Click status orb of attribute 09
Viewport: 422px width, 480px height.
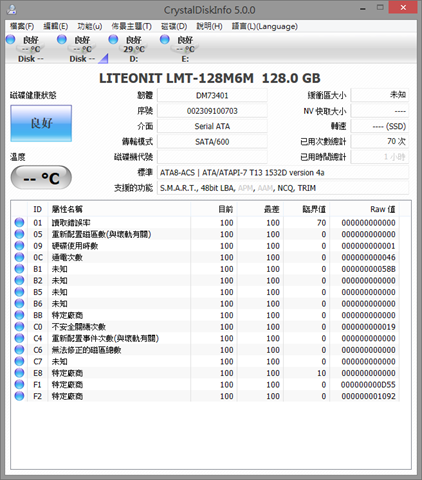(19, 246)
